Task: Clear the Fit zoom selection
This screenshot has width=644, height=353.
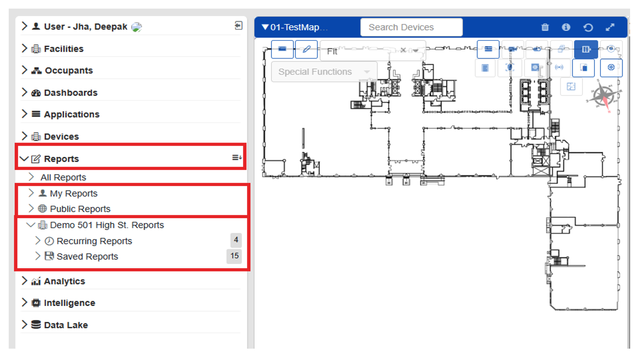Action: point(403,50)
